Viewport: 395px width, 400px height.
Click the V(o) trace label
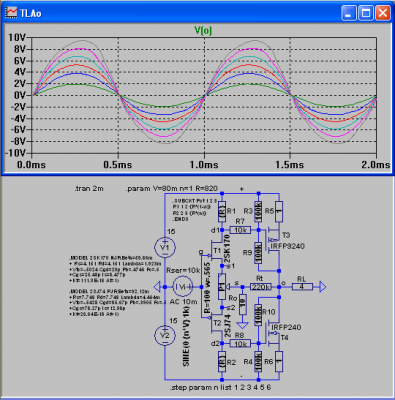(203, 31)
